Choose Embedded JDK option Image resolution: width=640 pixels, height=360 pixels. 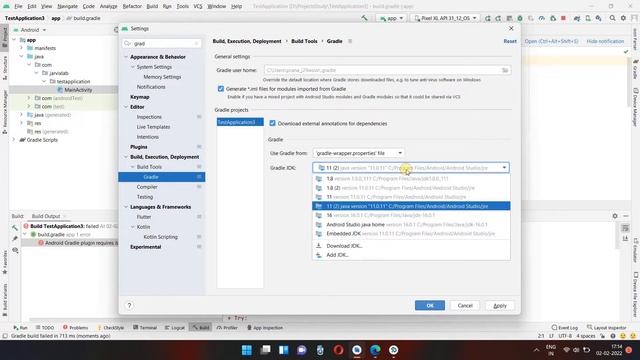tap(411, 233)
